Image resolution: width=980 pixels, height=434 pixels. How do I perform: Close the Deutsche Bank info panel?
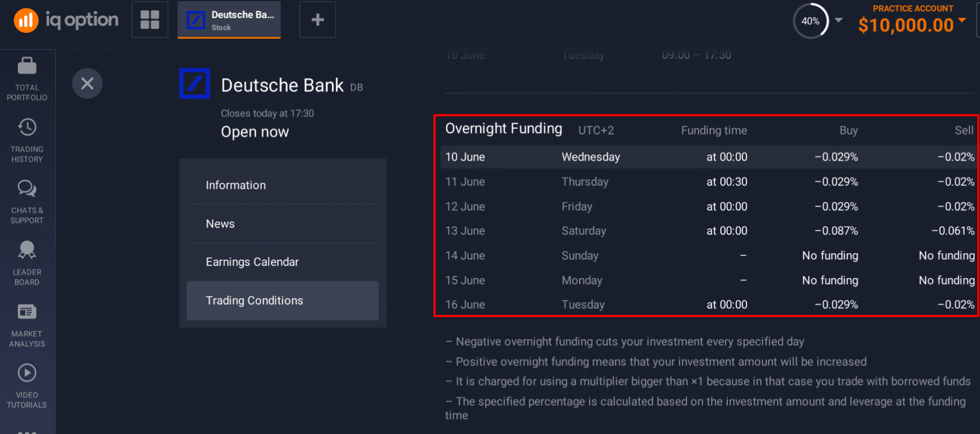pos(87,83)
